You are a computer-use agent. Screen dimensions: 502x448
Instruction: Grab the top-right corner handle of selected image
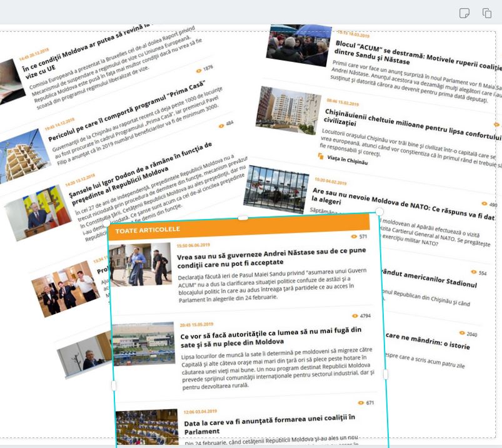[379, 211]
